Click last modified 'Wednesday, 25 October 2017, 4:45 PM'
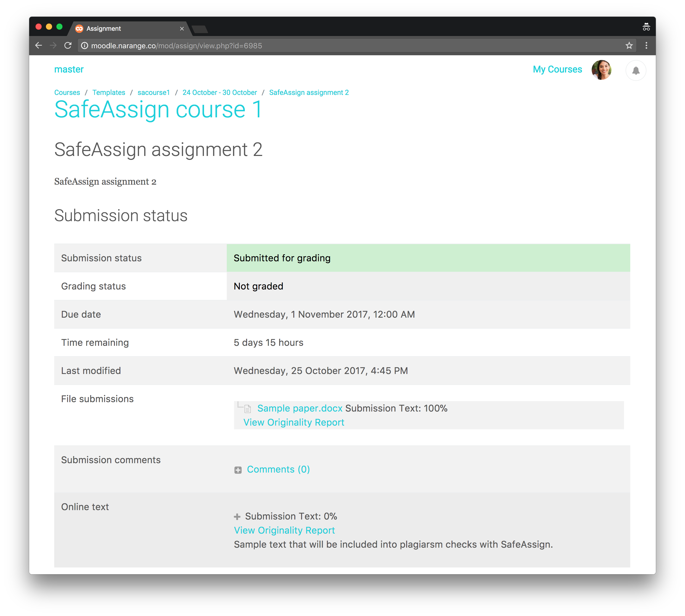 tap(321, 371)
